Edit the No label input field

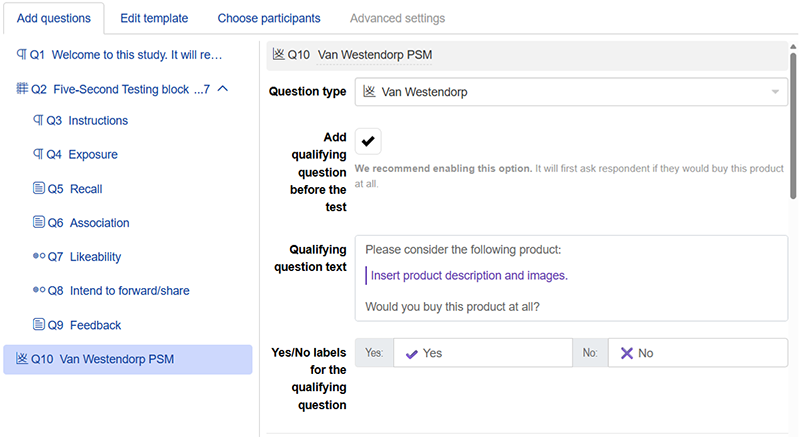(x=697, y=353)
